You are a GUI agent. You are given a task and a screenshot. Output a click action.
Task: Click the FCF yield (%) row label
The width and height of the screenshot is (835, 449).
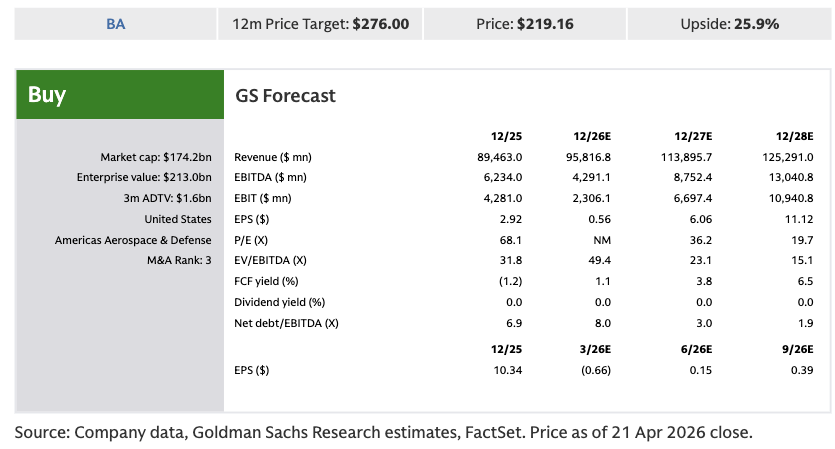click(266, 281)
